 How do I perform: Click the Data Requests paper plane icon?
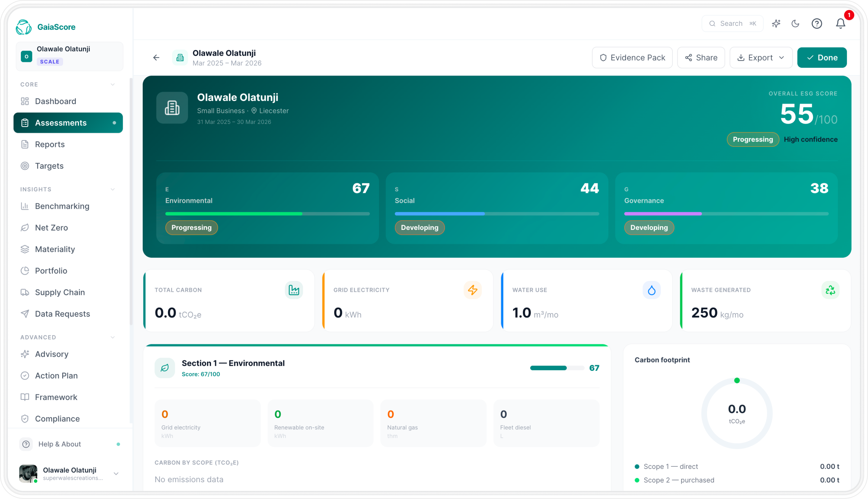pos(25,314)
